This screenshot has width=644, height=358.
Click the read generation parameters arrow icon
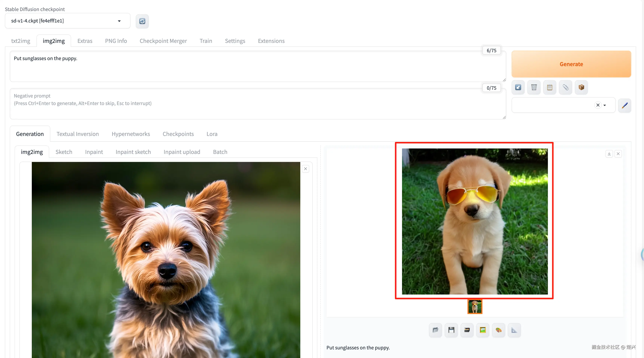(x=518, y=87)
